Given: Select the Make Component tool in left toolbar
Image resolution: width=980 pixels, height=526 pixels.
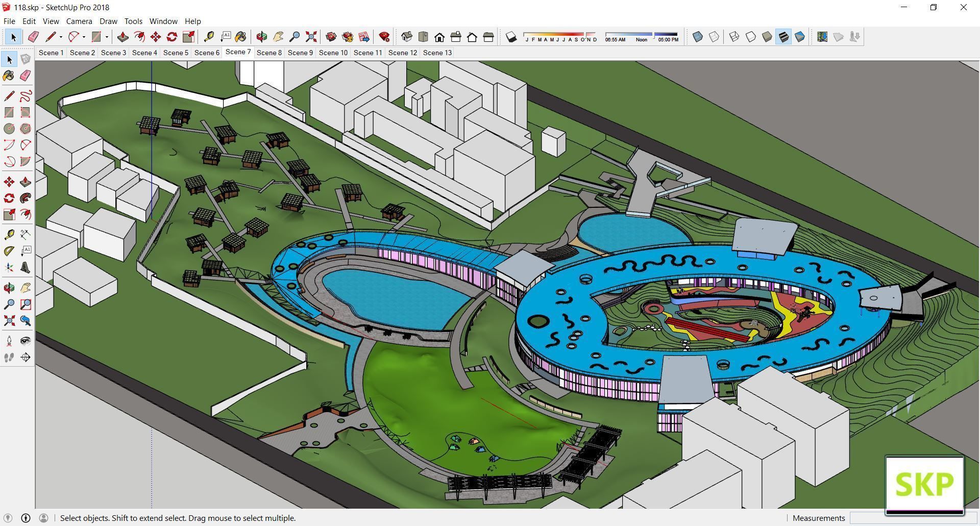Looking at the screenshot, I should click(x=26, y=59).
